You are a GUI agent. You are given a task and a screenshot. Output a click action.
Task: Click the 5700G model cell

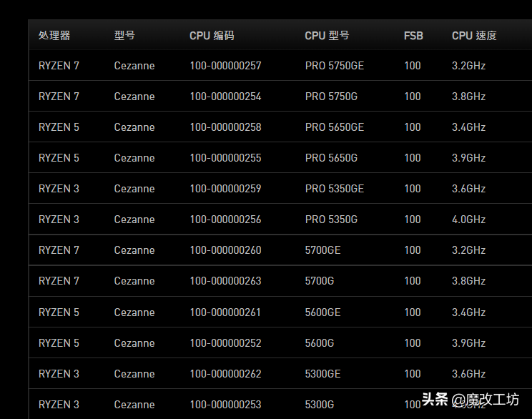point(319,281)
